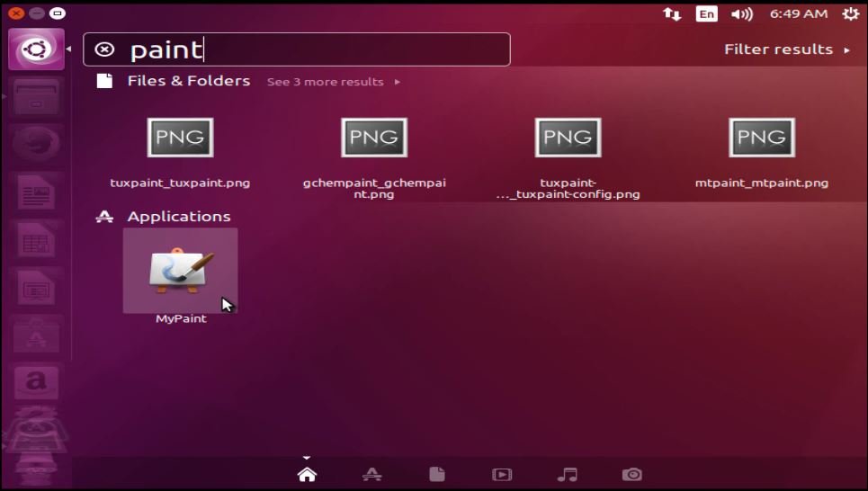Open LibreOffice Calc in launcher

click(x=37, y=240)
